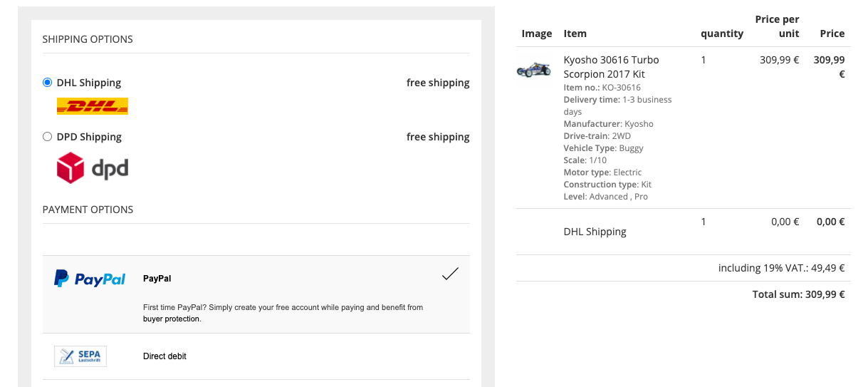
Task: Click the DHL Shipping row in order summary
Action: pos(595,232)
